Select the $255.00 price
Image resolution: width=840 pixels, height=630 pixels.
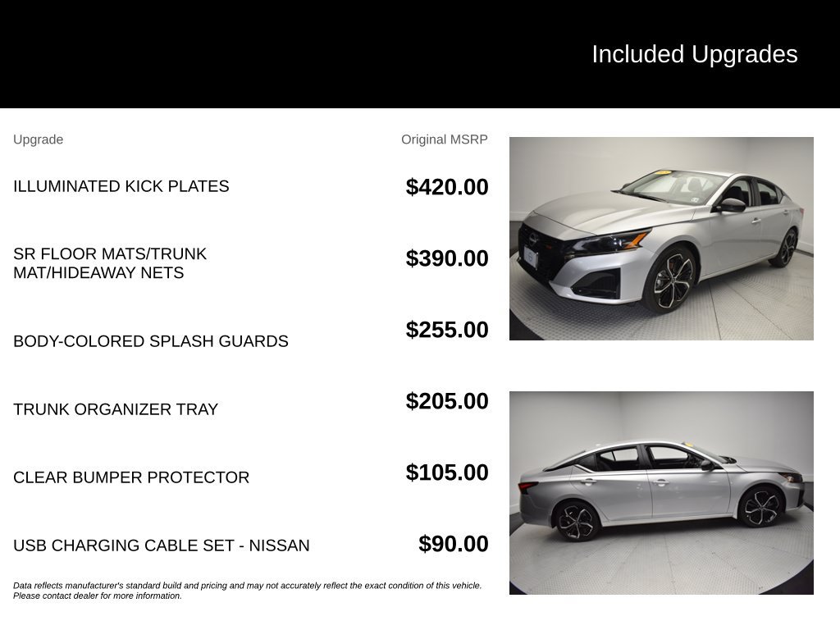pyautogui.click(x=447, y=330)
